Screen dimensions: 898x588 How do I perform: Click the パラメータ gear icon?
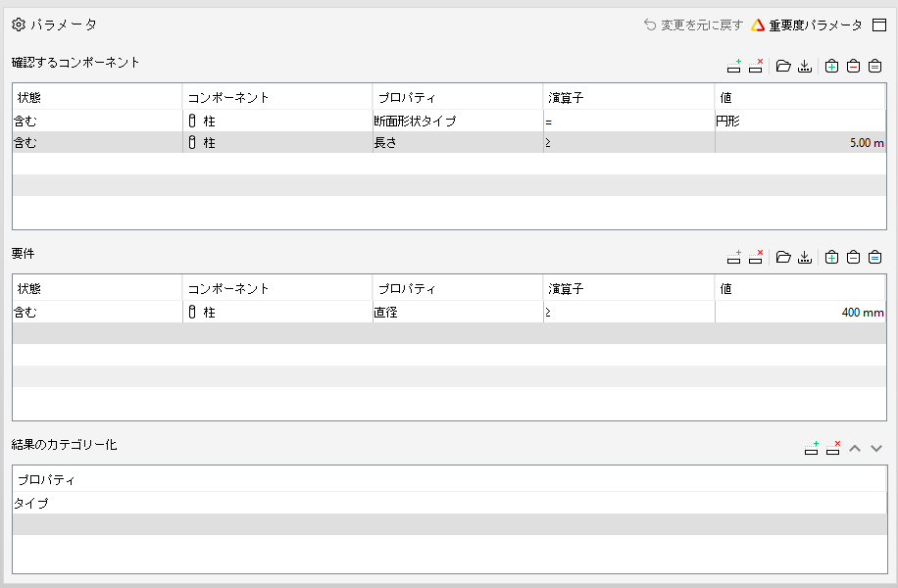click(19, 24)
